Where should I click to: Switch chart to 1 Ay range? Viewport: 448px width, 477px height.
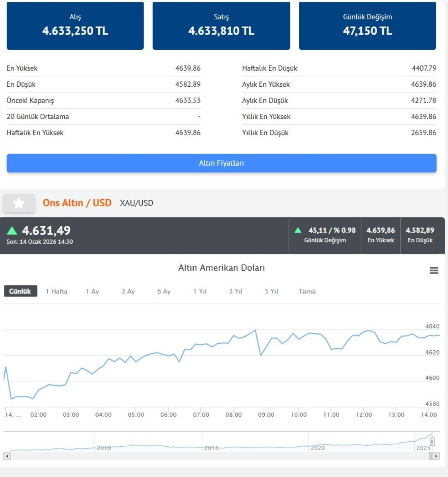point(92,291)
